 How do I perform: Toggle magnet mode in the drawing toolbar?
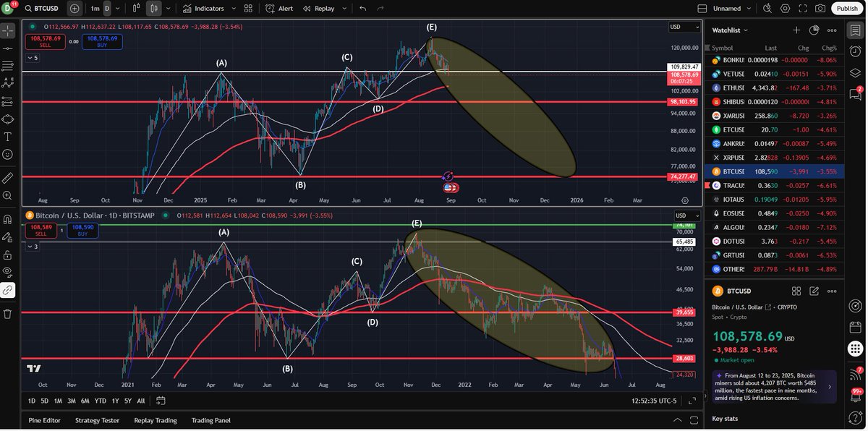point(7,218)
